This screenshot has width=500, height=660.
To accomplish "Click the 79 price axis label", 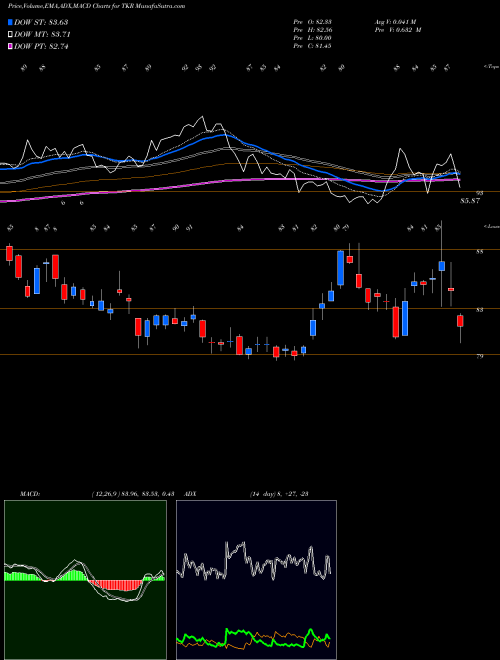I will 479,357.
